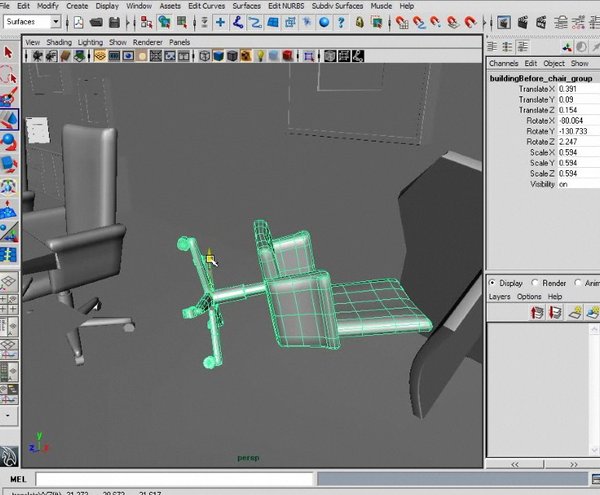
Task: Open the Layers menu in layer editor
Action: click(x=500, y=297)
